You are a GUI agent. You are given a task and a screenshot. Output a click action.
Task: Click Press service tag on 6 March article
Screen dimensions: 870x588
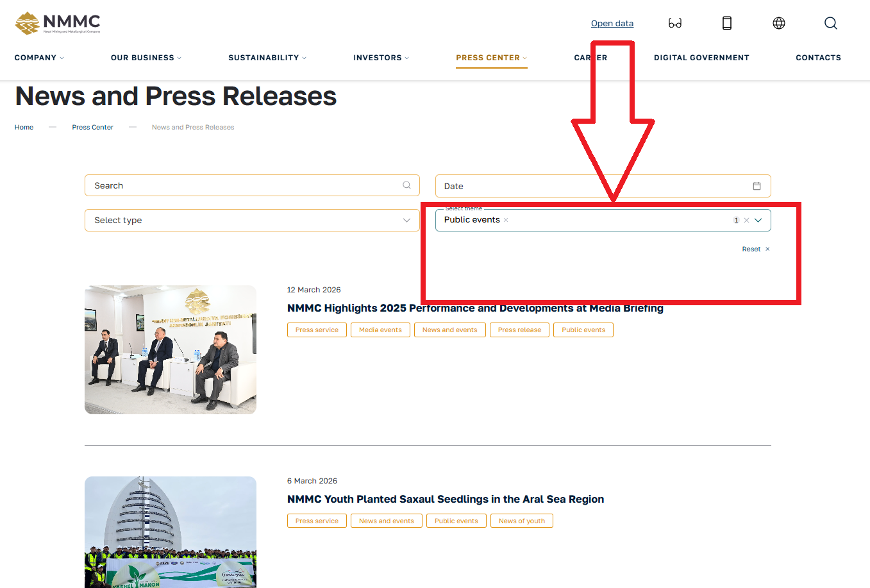pyautogui.click(x=317, y=521)
